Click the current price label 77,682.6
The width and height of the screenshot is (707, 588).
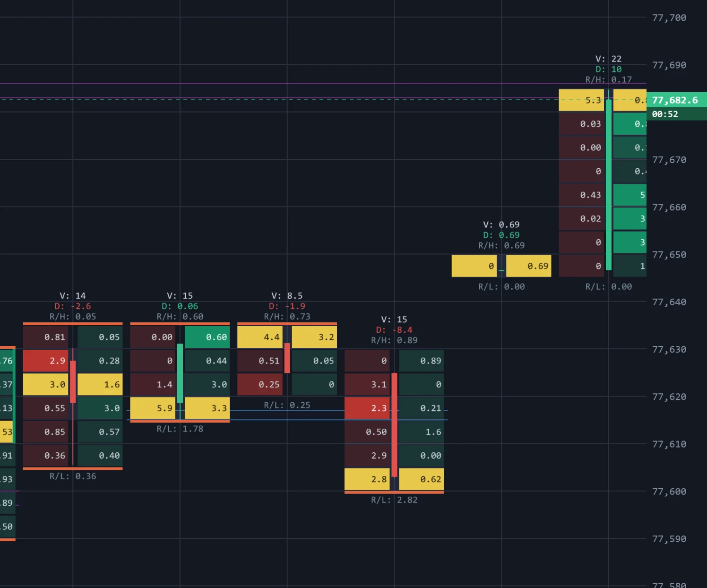click(x=676, y=100)
